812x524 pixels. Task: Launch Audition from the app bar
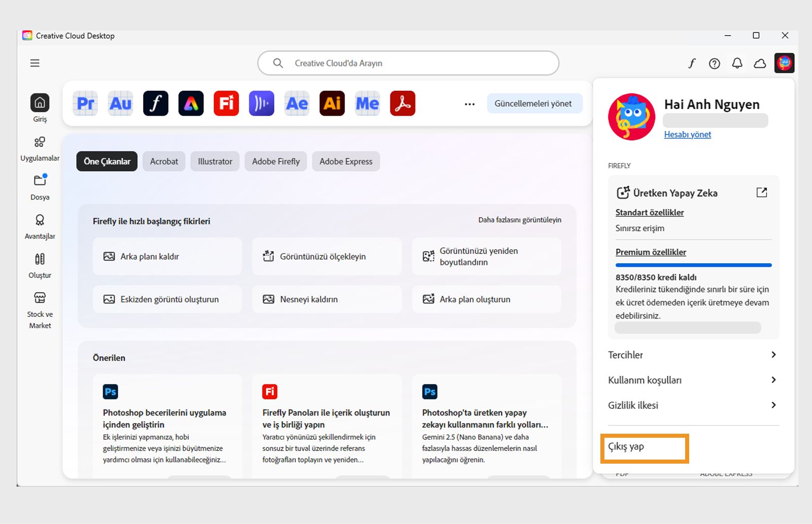[120, 103]
